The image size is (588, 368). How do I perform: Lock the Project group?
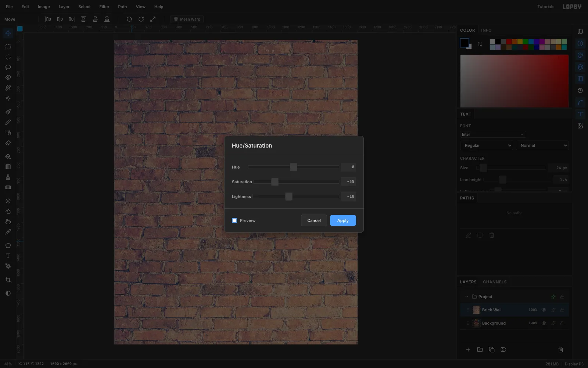point(562,297)
